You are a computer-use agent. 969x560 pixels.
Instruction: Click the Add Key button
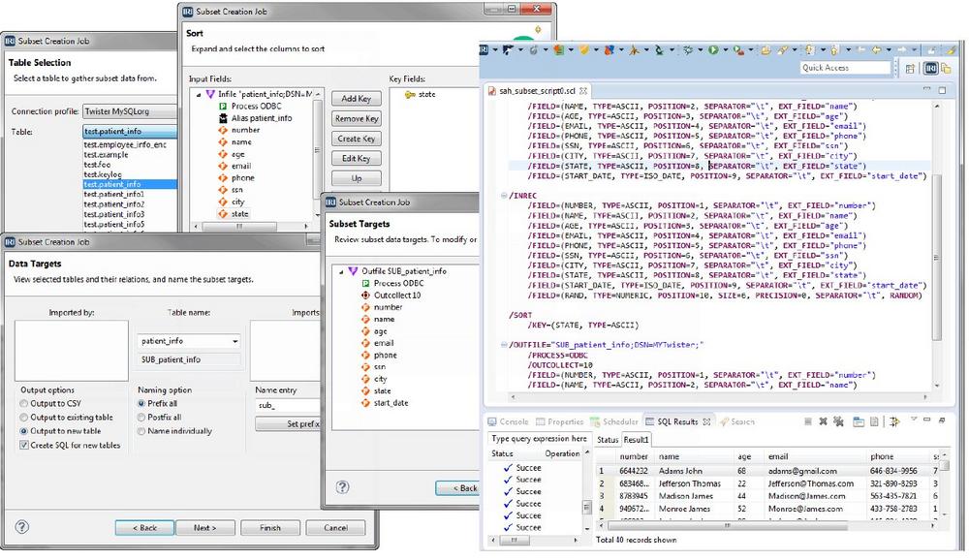click(x=356, y=99)
